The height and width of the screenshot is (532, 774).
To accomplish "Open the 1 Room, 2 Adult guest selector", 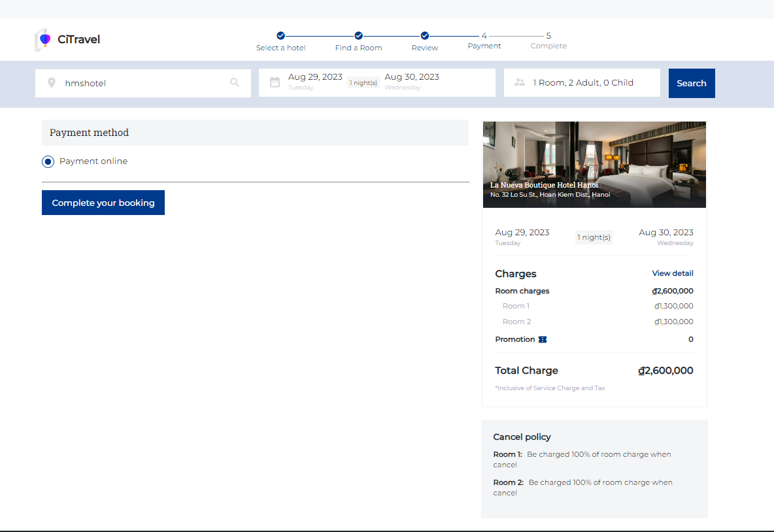I will click(582, 83).
